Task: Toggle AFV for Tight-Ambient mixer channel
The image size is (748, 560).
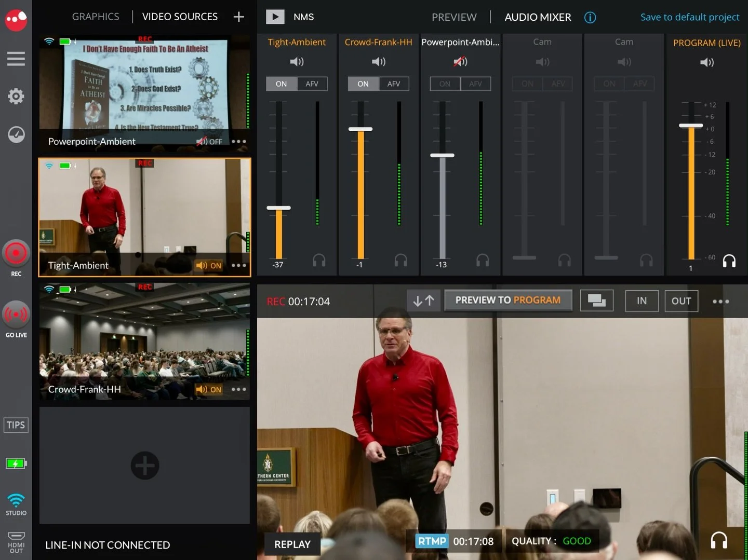Action: click(312, 84)
